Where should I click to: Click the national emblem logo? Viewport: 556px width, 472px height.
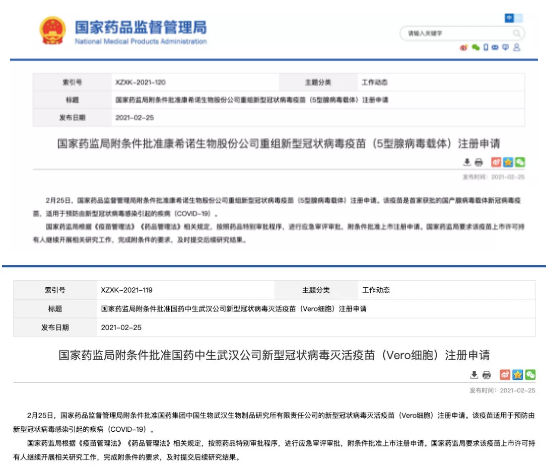(x=52, y=31)
